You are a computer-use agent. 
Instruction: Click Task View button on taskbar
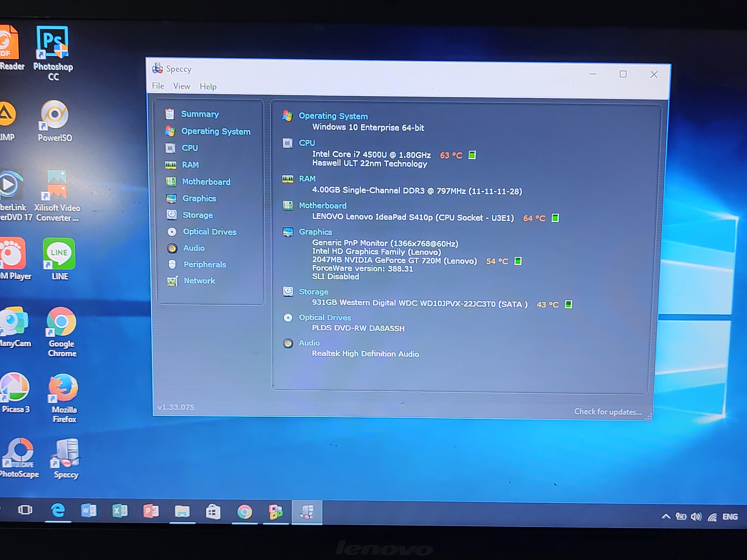25,510
